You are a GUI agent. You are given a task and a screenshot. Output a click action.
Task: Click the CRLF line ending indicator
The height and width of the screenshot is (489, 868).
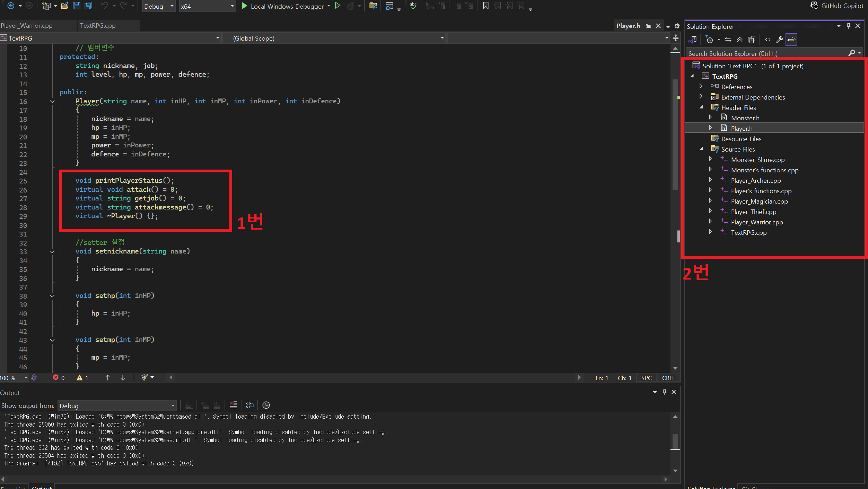pyautogui.click(x=668, y=378)
